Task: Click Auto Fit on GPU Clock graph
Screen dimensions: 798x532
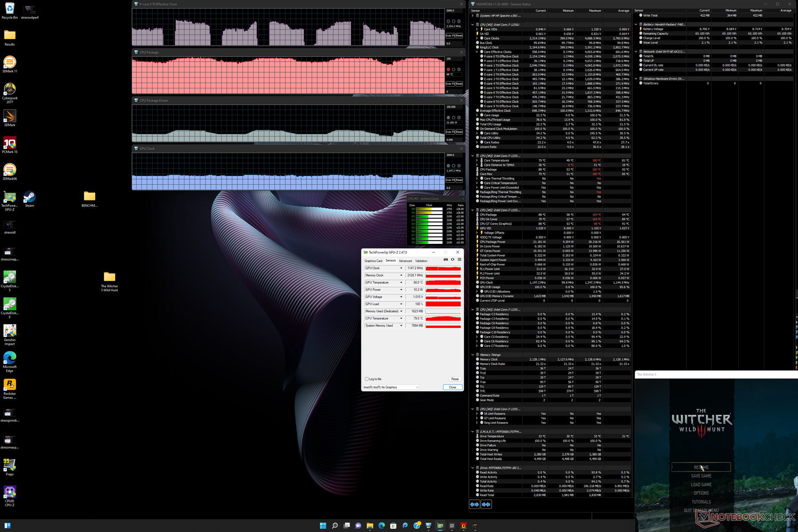Action: tap(450, 180)
